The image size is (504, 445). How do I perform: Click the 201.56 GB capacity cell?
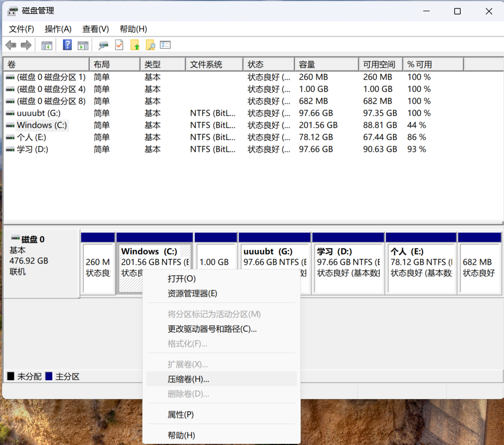pos(318,125)
